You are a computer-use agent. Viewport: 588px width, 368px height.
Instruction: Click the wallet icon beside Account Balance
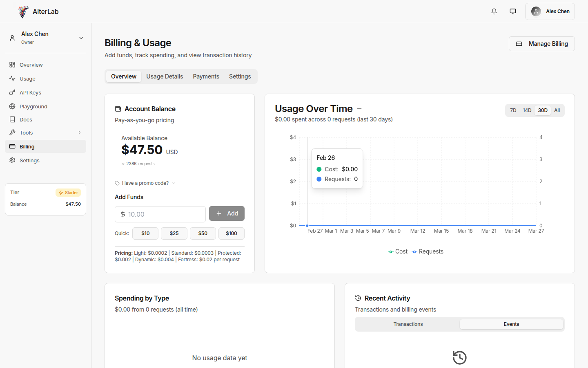[x=118, y=109]
